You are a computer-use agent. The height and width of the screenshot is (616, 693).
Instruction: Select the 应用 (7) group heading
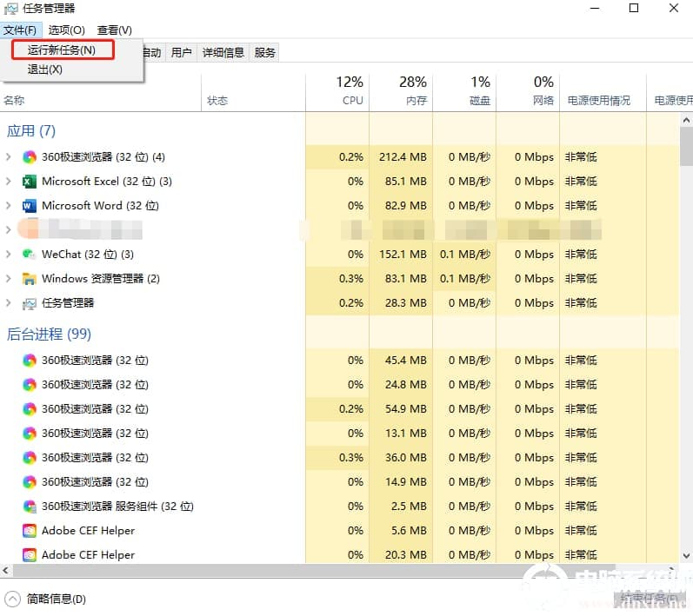(x=31, y=130)
